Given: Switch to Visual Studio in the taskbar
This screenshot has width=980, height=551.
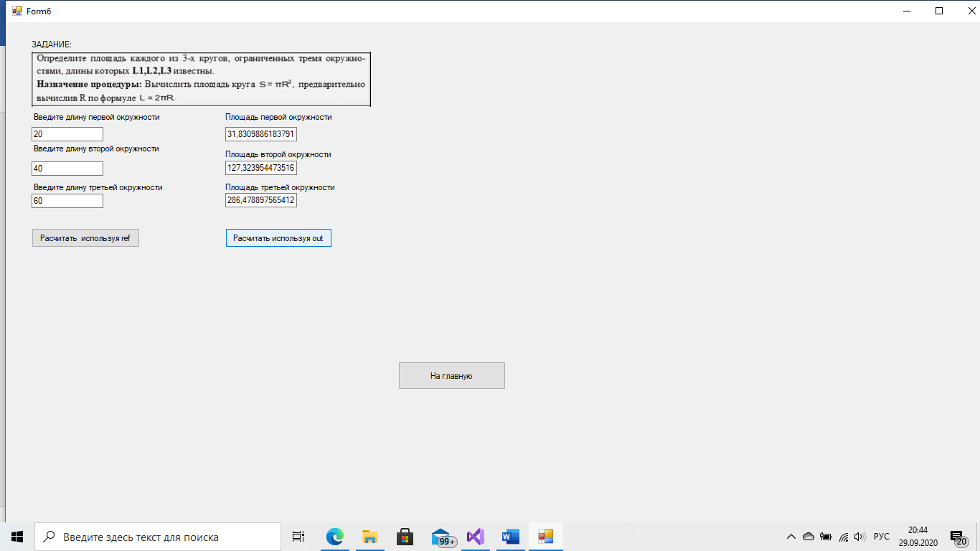Looking at the screenshot, I should click(476, 537).
